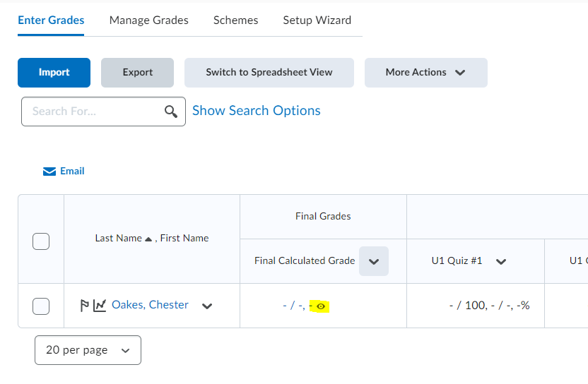Click the Export button

pos(137,73)
